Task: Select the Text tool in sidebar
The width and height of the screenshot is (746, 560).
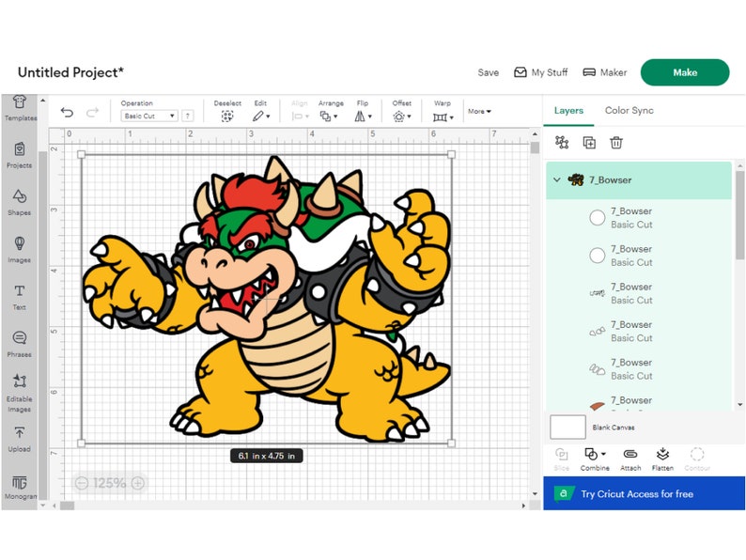Action: coord(19,297)
